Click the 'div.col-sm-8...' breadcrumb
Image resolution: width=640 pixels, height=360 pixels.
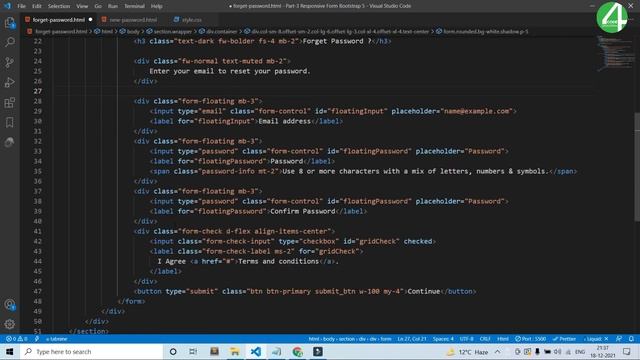pos(340,31)
